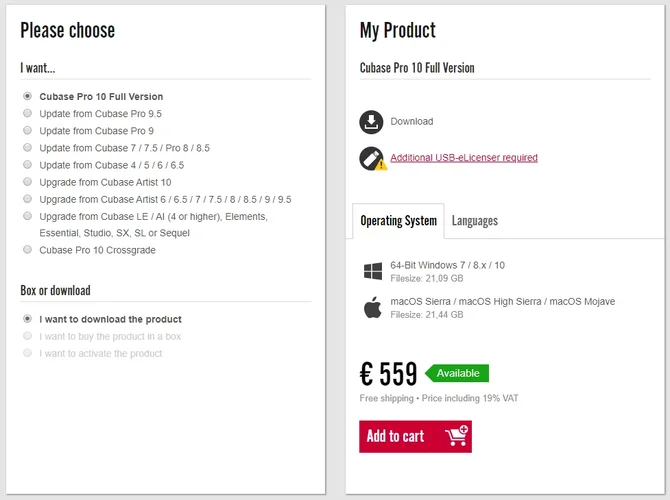Open Additional USB-eLicenser required link
This screenshot has width=670, height=500.
coord(463,158)
